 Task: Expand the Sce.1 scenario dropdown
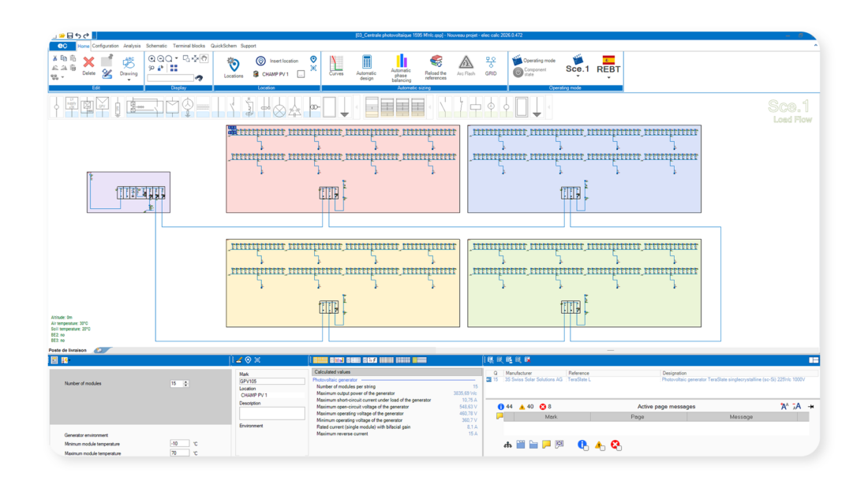click(x=577, y=77)
